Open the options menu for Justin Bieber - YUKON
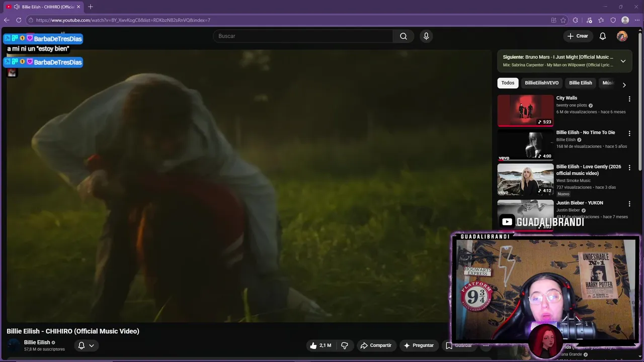Viewport: 644px width, 362px height. pyautogui.click(x=629, y=204)
